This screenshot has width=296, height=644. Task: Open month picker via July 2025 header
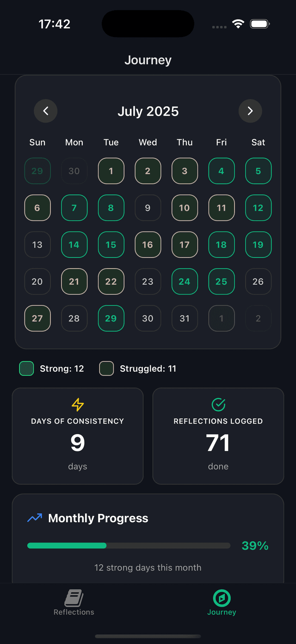click(148, 111)
